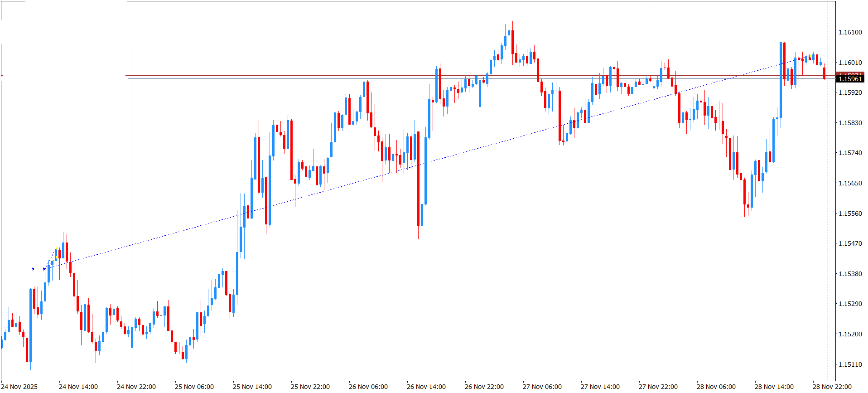Select the 24 Nov 2025 date label
The image size is (868, 393).
(19, 387)
